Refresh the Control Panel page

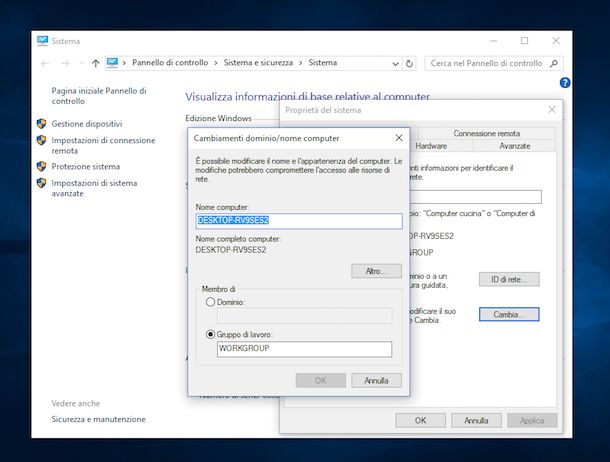[409, 63]
